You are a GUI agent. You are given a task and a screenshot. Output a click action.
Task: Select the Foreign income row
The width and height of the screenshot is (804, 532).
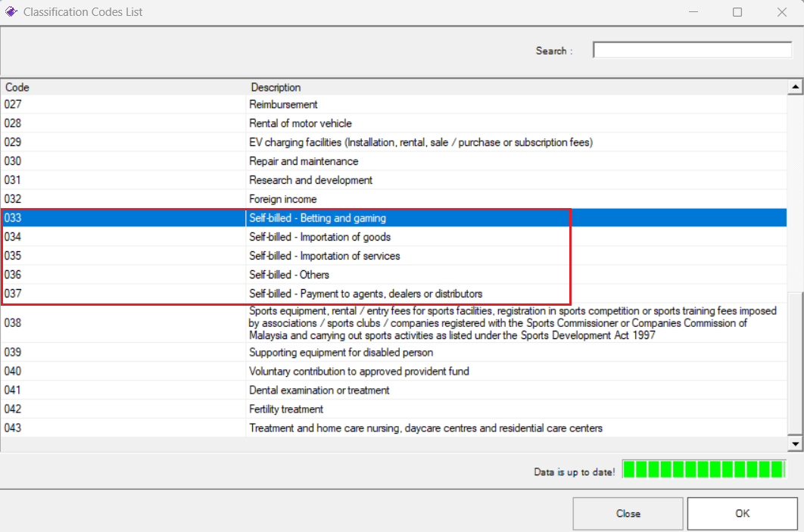282,199
